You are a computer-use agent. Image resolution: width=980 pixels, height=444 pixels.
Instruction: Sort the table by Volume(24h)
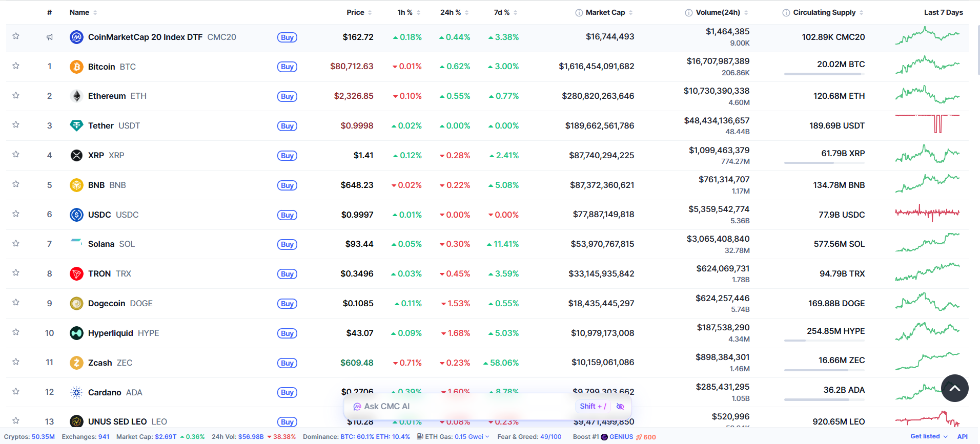pos(722,12)
